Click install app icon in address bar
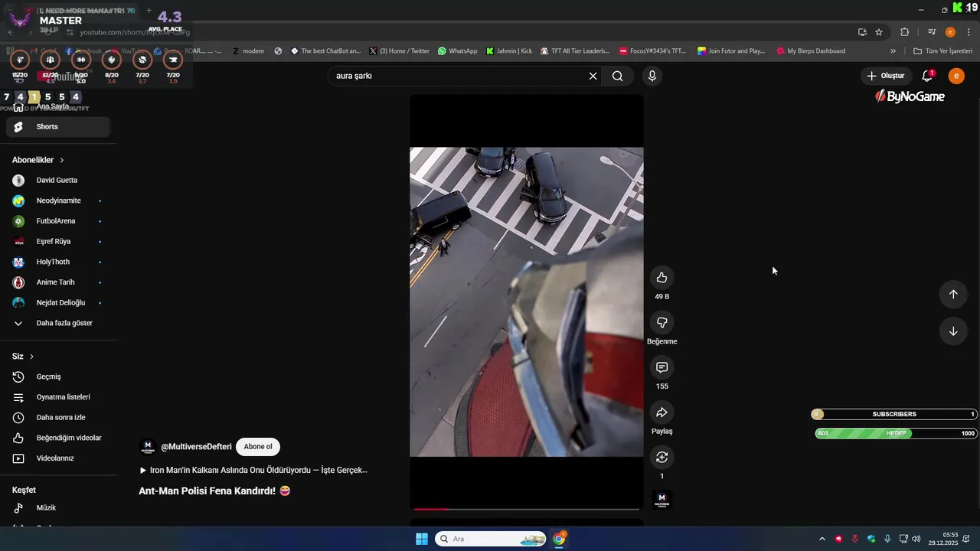The width and height of the screenshot is (980, 551). pyautogui.click(x=862, y=32)
